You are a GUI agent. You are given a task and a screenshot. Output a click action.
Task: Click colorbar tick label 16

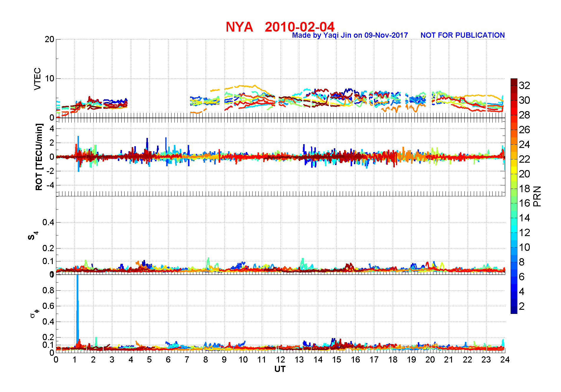coord(524,203)
